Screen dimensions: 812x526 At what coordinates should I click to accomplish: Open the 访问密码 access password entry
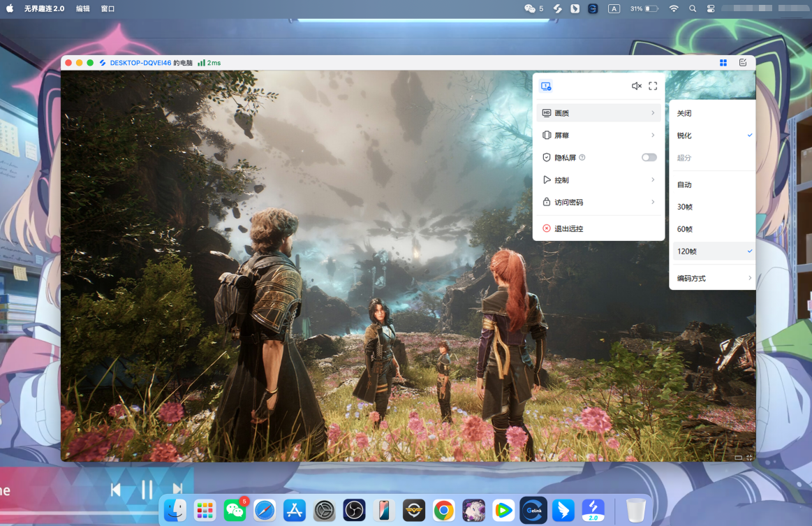tap(598, 203)
